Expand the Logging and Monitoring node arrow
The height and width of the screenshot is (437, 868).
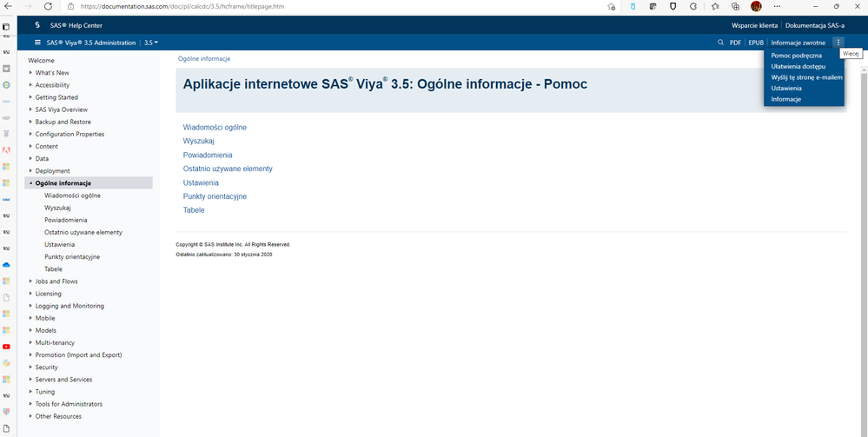[31, 306]
